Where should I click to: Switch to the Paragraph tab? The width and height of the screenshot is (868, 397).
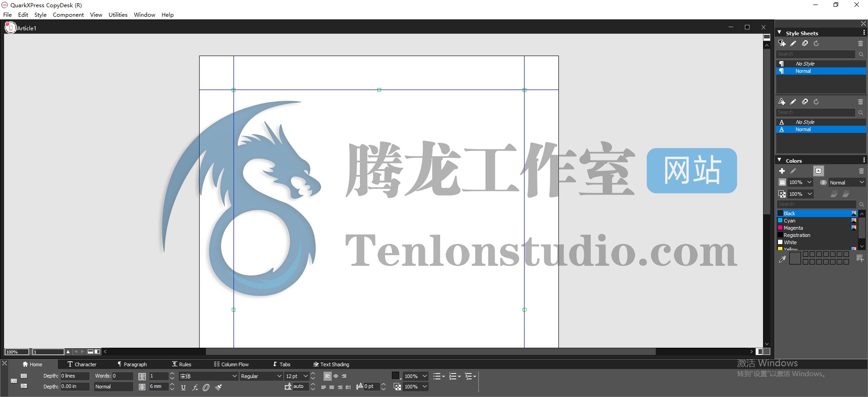tap(132, 364)
